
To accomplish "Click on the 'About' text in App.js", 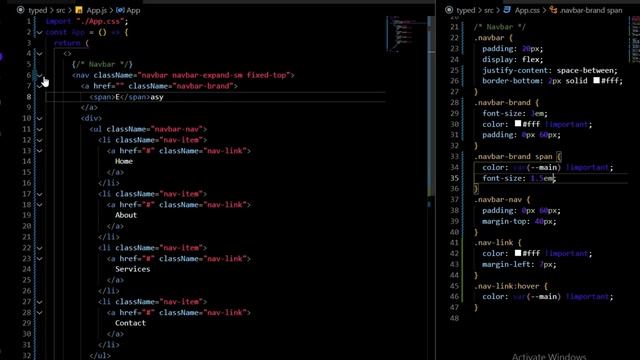I will click(126, 215).
